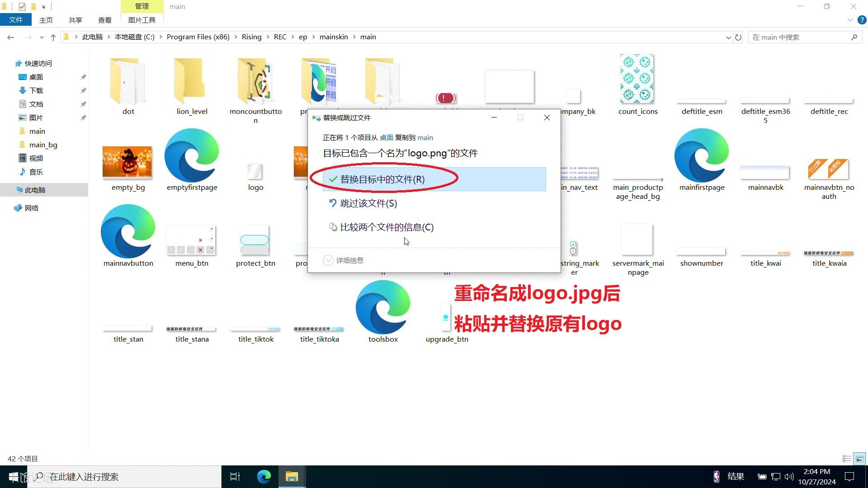The width and height of the screenshot is (868, 488).
Task: Select the mainfirstpage Edge file
Action: (702, 160)
